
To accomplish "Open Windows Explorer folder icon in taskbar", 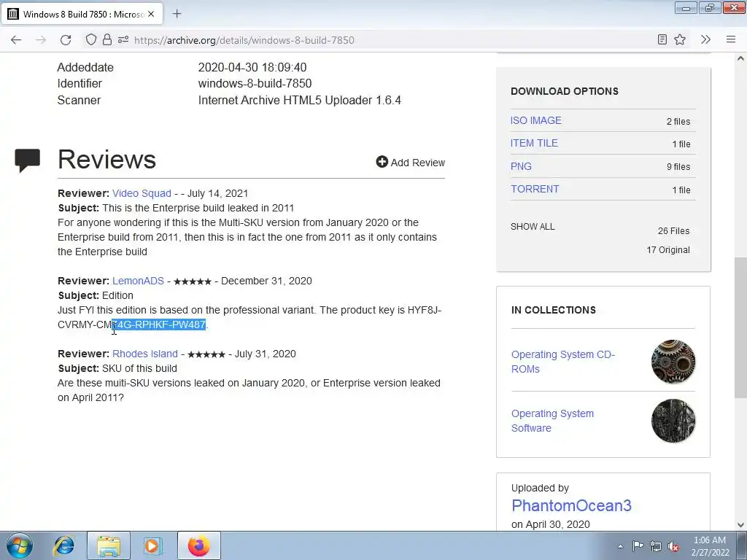I will point(108,545).
